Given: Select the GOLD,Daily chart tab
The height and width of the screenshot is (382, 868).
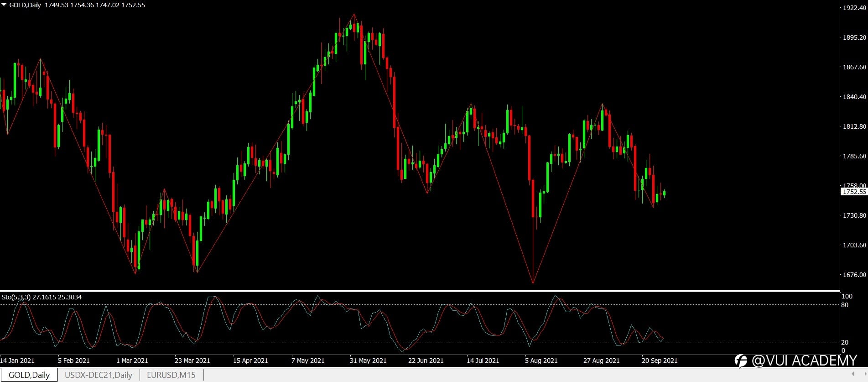Looking at the screenshot, I should click(29, 375).
